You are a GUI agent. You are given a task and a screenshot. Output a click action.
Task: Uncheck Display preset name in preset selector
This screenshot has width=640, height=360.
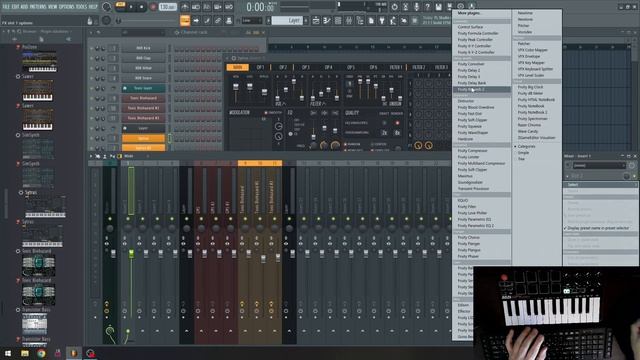click(598, 228)
